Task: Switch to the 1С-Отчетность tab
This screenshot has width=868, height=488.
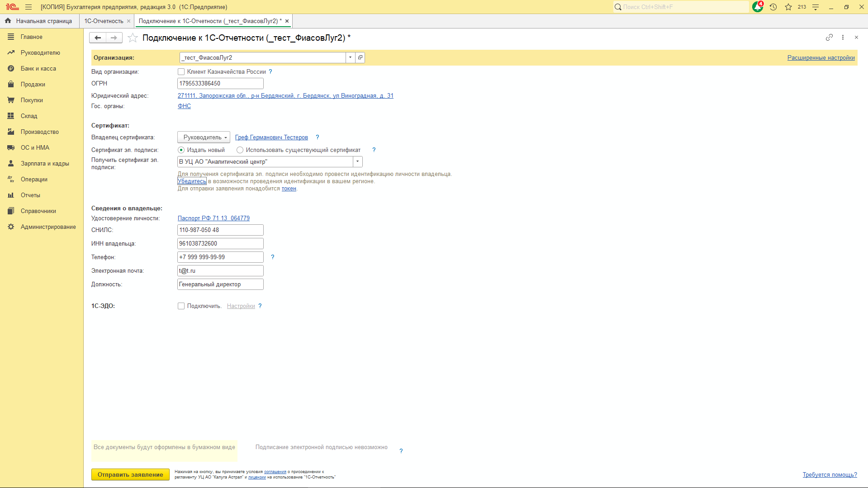Action: pyautogui.click(x=104, y=21)
